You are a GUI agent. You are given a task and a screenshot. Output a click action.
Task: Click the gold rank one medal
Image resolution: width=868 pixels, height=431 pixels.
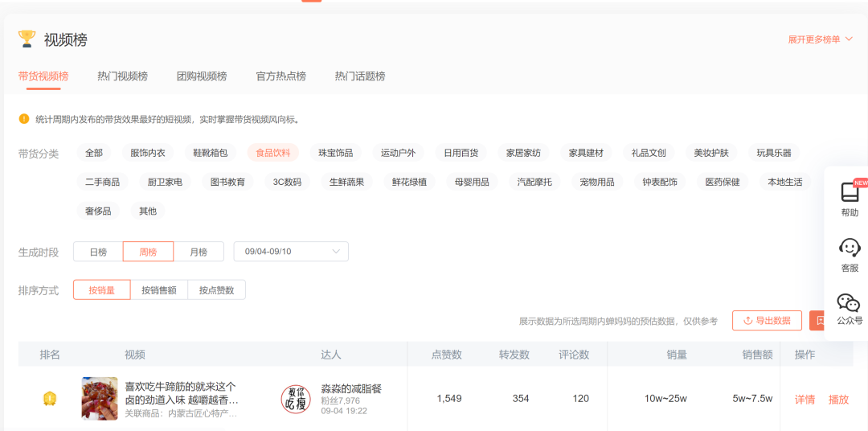(x=50, y=398)
